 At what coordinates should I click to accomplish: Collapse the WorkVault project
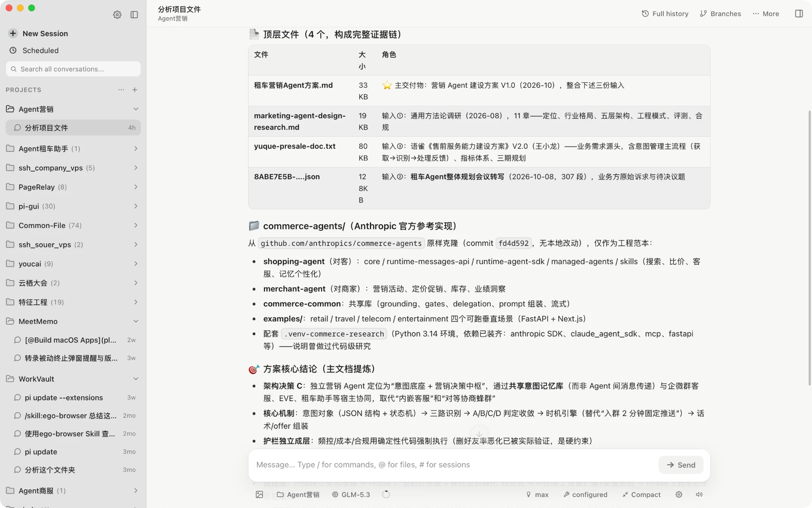pyautogui.click(x=136, y=379)
